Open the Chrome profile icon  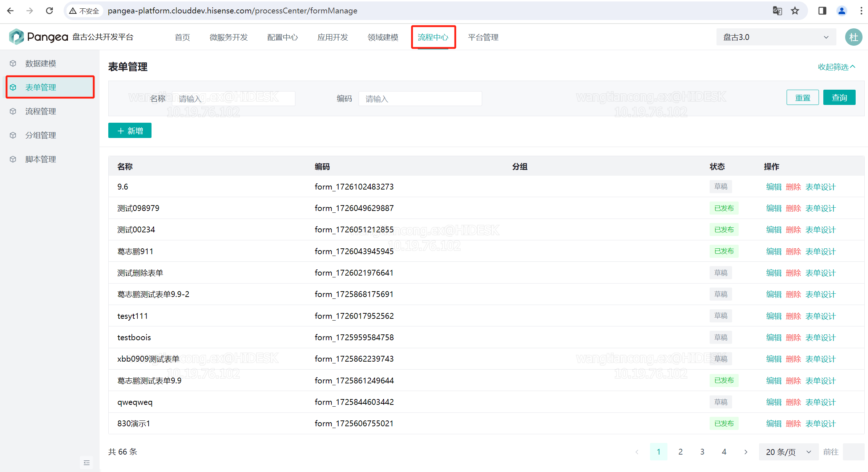coord(841,11)
